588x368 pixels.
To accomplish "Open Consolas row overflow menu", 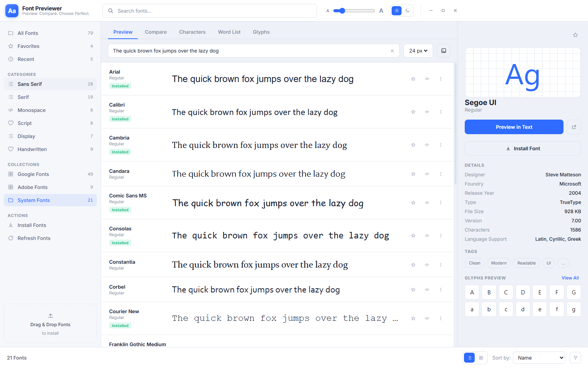I will [441, 236].
